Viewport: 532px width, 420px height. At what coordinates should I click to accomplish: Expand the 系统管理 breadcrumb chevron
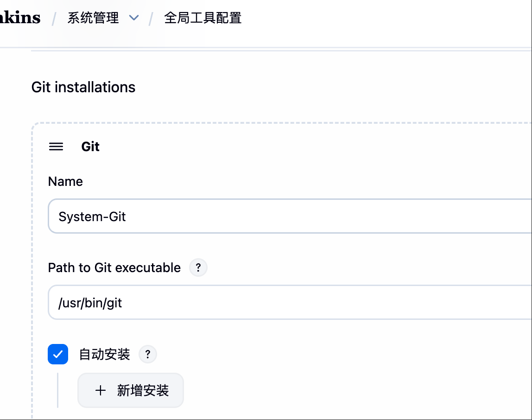[x=134, y=18]
